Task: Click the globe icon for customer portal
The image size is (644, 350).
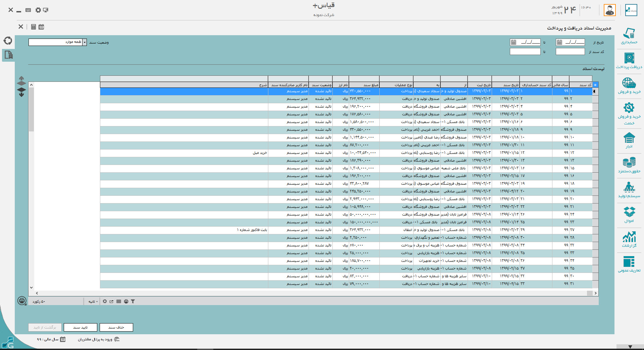Action: 117,339
